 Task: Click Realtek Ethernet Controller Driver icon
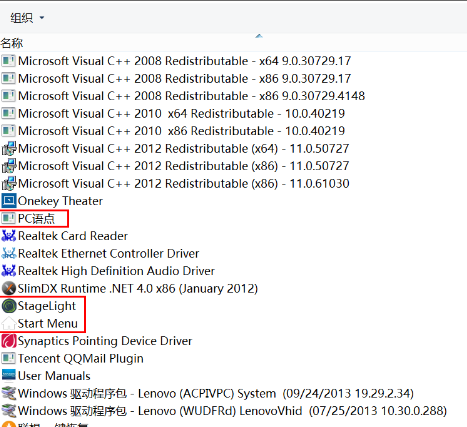coord(8,254)
